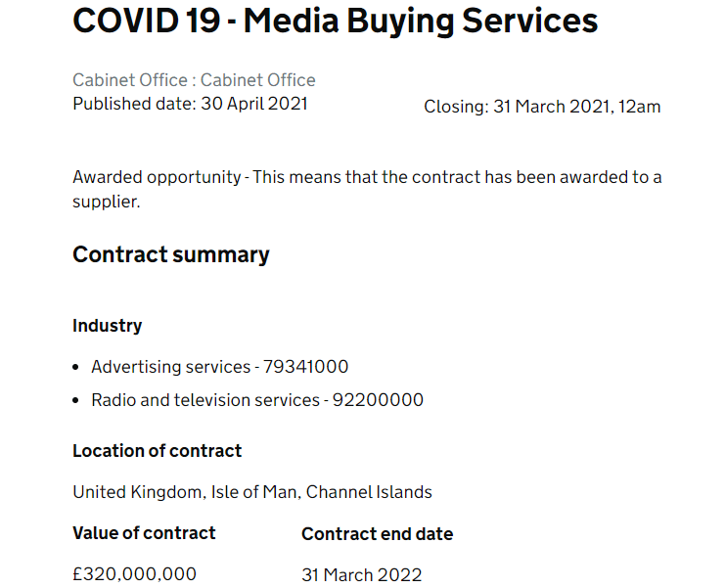Click the 92200000 industry code
Screen dimensions: 725x588
click(378, 400)
